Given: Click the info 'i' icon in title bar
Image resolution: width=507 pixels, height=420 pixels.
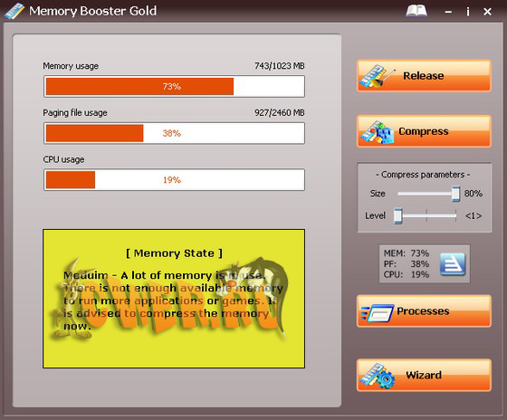Looking at the screenshot, I should 467,12.
